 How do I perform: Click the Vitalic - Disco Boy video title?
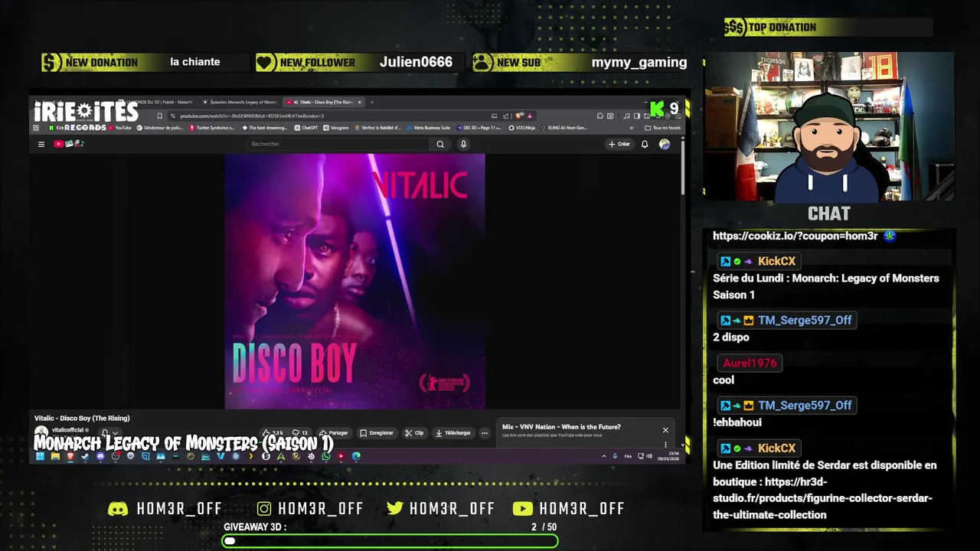click(x=82, y=418)
